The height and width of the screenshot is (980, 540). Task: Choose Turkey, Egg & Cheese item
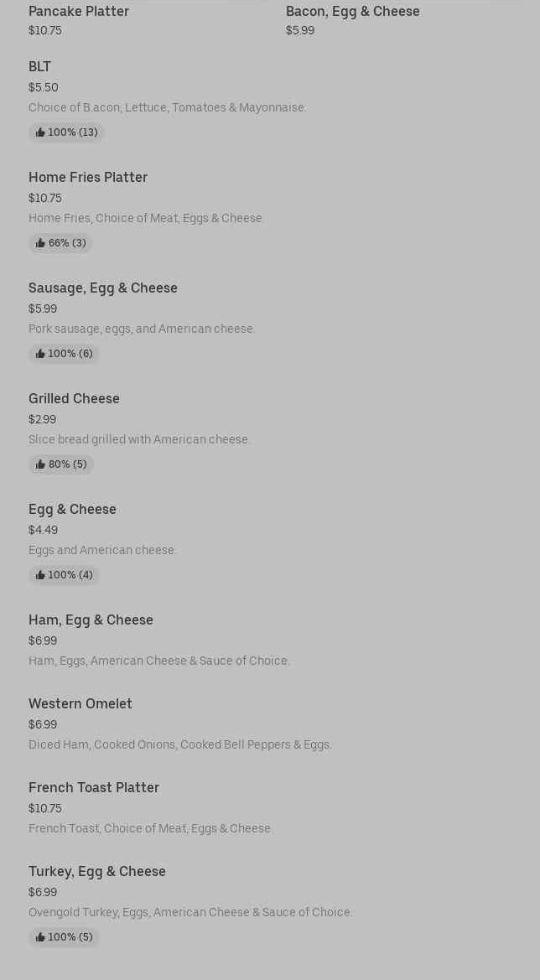(97, 871)
